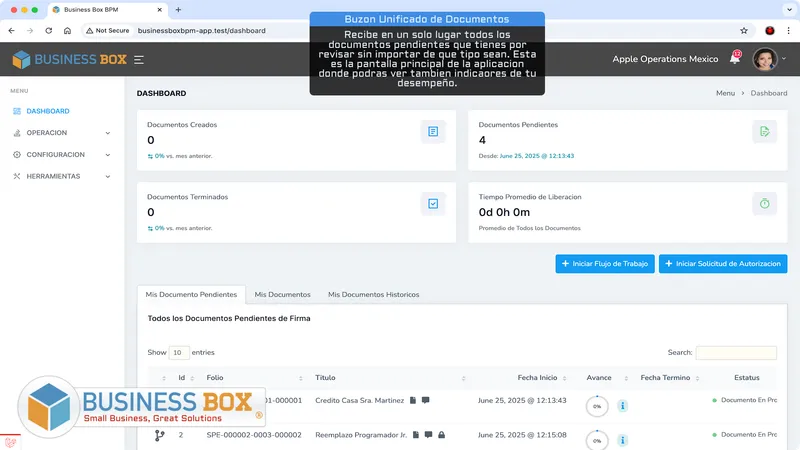
Task: Close the Business Box BPM browser tab
Action: (159, 10)
